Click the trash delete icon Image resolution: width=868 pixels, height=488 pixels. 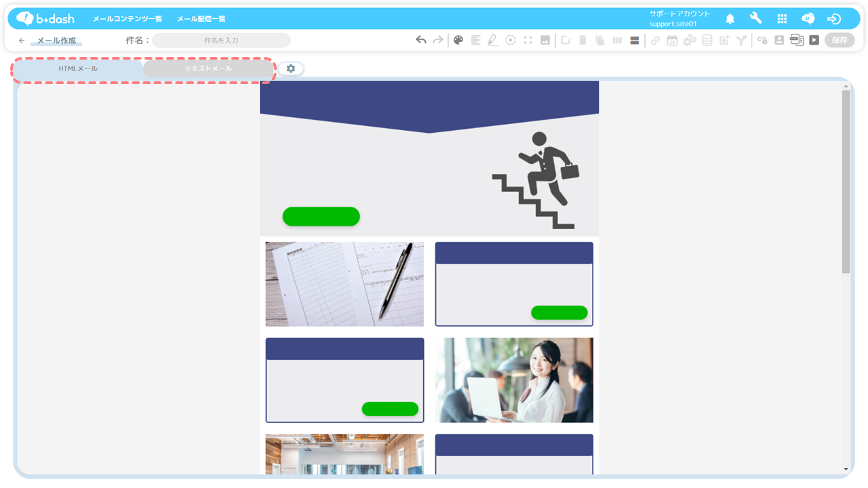[583, 40]
